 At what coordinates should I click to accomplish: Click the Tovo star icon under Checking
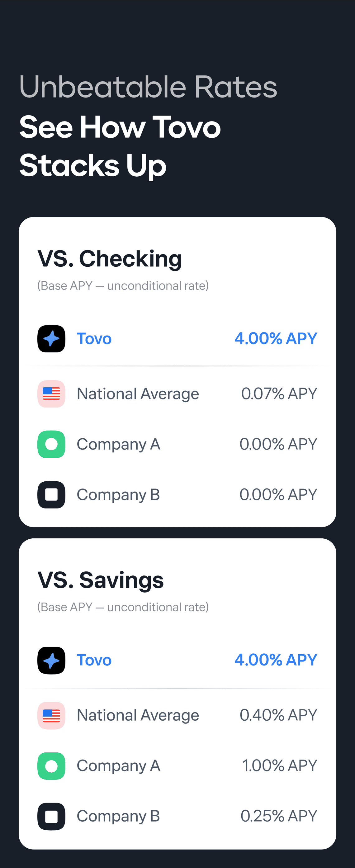coord(51,338)
